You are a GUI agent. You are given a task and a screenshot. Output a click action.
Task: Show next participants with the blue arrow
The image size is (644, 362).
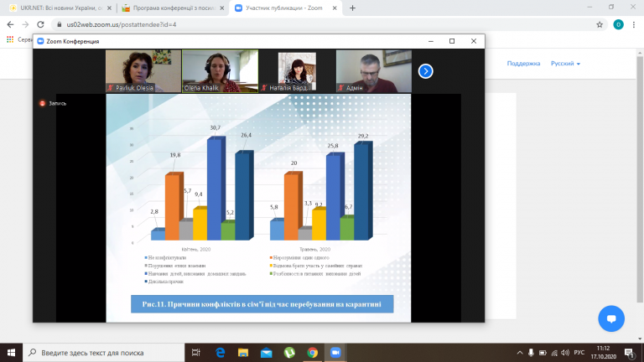(x=425, y=71)
